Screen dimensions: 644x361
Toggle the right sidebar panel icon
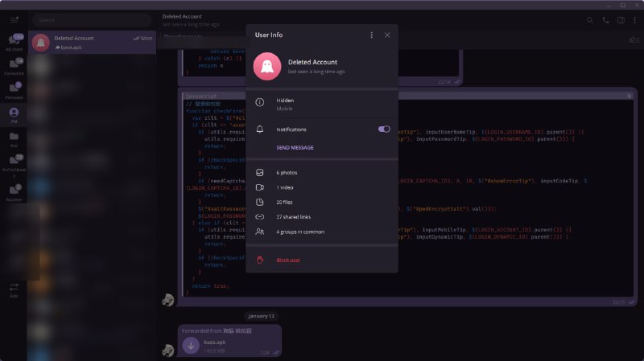coord(621,19)
